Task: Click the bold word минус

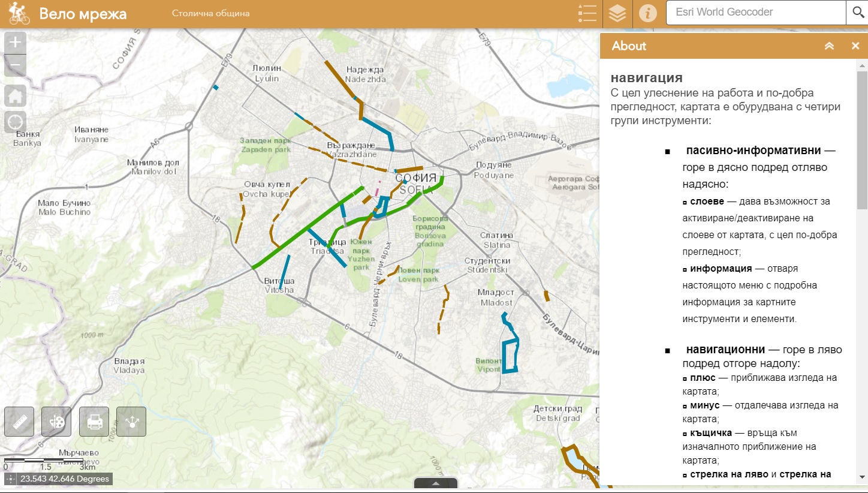Action: pyautogui.click(x=704, y=405)
